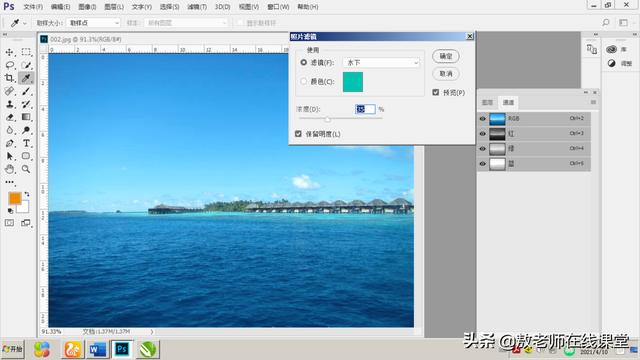
Task: Cancel the Photo Filter dialog
Action: coord(446,74)
